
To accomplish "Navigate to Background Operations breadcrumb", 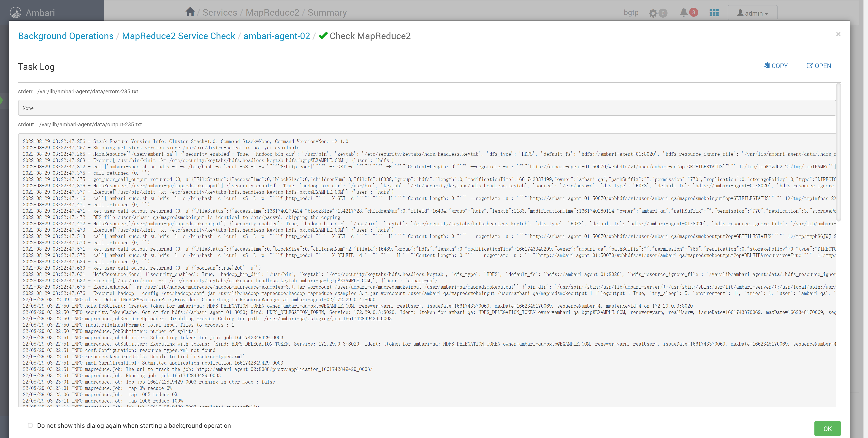I will (66, 36).
